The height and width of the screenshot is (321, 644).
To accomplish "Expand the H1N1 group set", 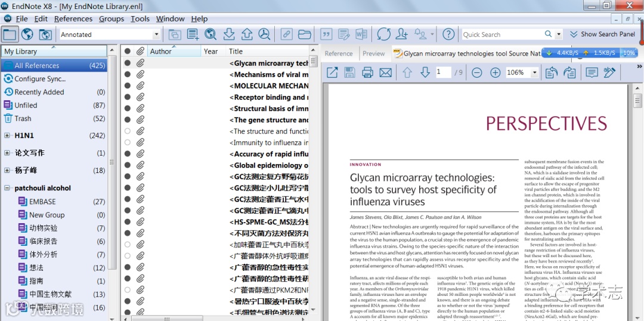I will (x=7, y=135).
